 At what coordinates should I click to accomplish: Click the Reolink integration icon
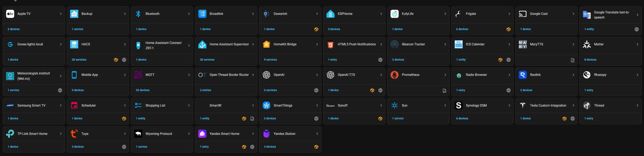click(x=523, y=75)
